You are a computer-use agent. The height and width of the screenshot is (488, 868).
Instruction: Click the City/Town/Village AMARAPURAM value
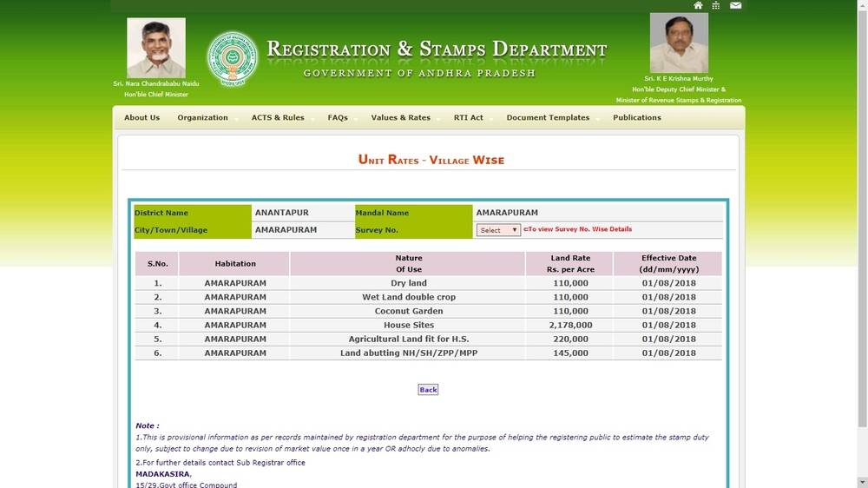click(x=286, y=230)
